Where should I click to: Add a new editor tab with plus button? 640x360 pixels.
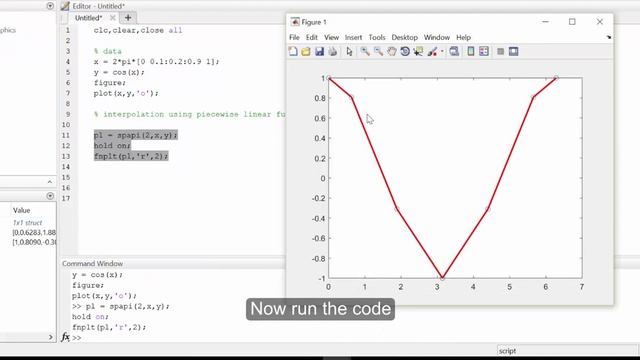point(128,18)
